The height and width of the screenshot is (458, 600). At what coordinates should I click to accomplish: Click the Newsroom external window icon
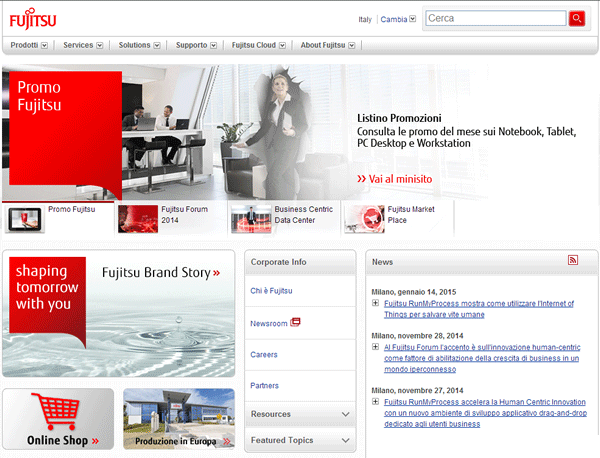[295, 322]
